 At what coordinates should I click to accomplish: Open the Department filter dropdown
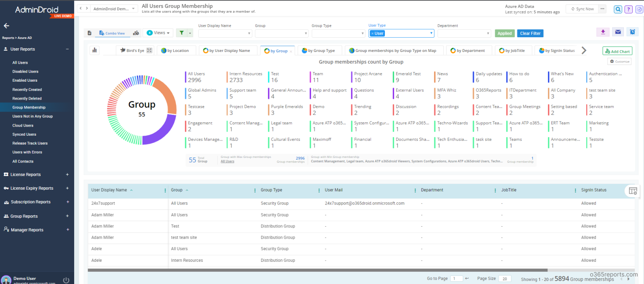click(464, 34)
